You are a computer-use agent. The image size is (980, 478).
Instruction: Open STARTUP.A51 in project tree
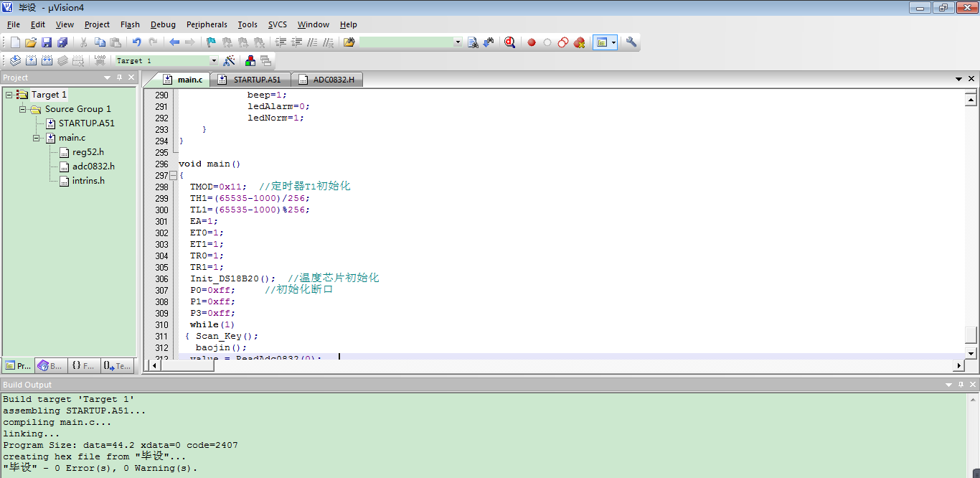(x=86, y=123)
